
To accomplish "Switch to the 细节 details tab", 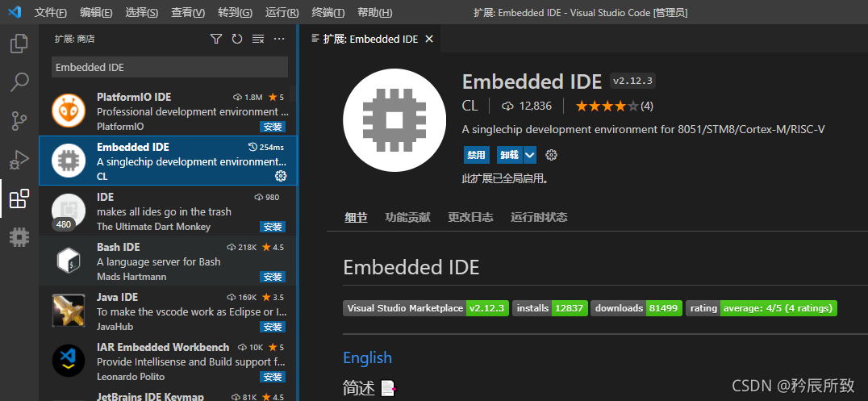I will (x=356, y=217).
